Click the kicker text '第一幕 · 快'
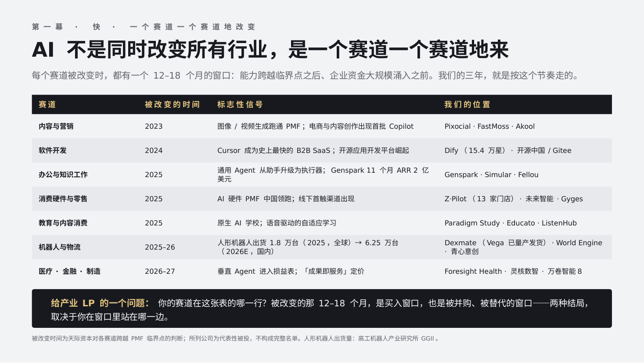The image size is (644, 363). click(x=66, y=27)
